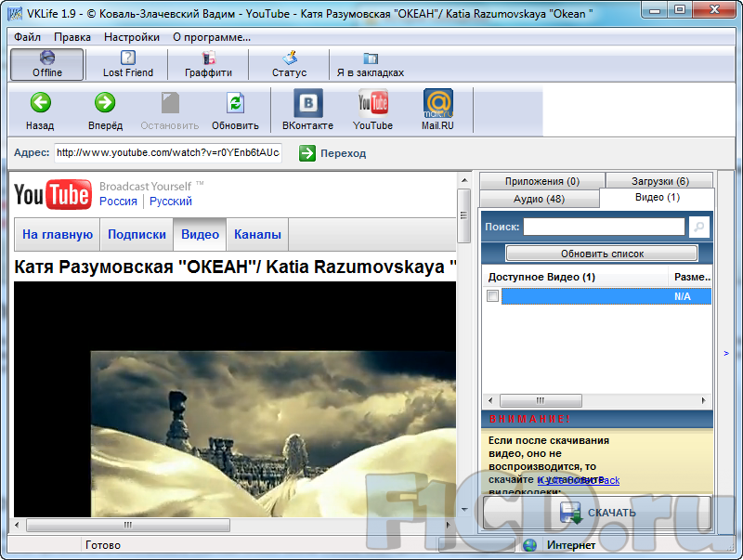Click the VKLife title bar app icon
Image resolution: width=743 pixels, height=560 pixels.
tap(15, 14)
